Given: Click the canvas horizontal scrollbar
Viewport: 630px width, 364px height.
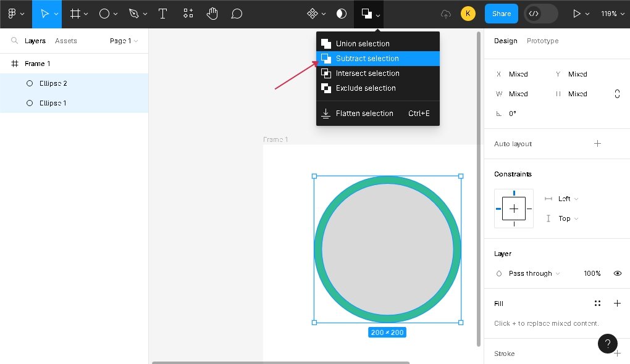Looking at the screenshot, I should tap(280, 363).
